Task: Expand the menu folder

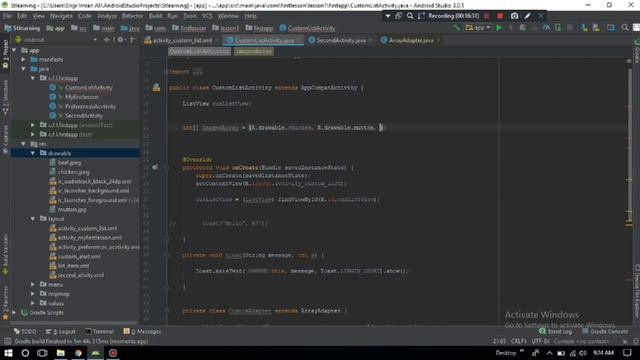Action: click(x=33, y=284)
